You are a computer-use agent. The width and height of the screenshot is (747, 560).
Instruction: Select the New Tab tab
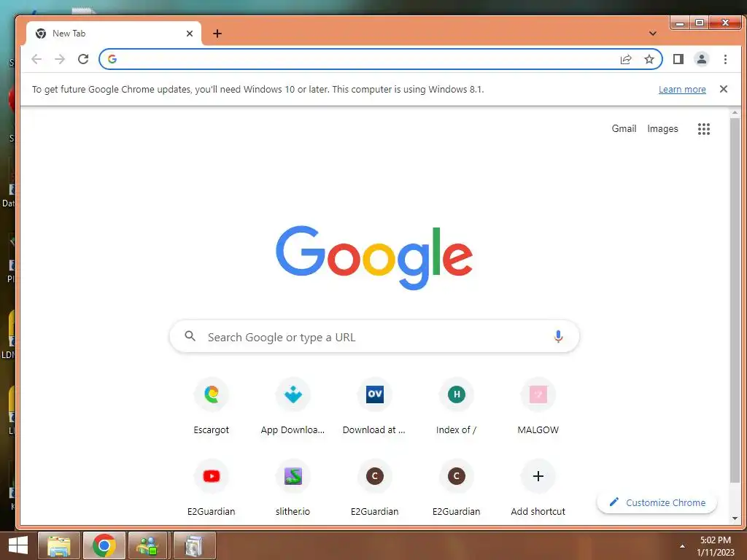click(x=114, y=34)
